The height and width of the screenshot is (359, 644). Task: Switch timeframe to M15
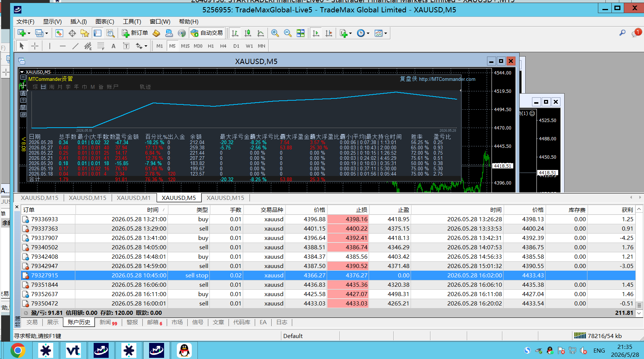pos(185,46)
